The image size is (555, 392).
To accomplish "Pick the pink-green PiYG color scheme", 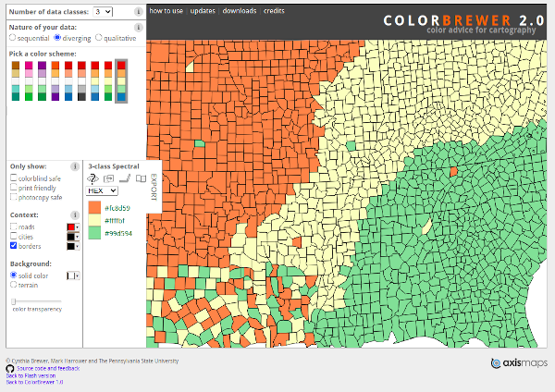I will [29, 81].
